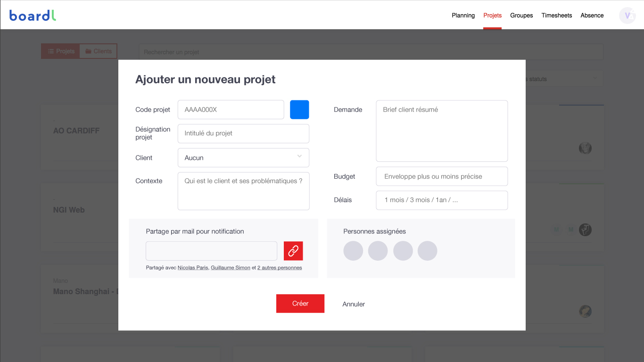This screenshot has height=362, width=644.
Task: Open the Nicolas Paris shared link
Action: coord(192,268)
